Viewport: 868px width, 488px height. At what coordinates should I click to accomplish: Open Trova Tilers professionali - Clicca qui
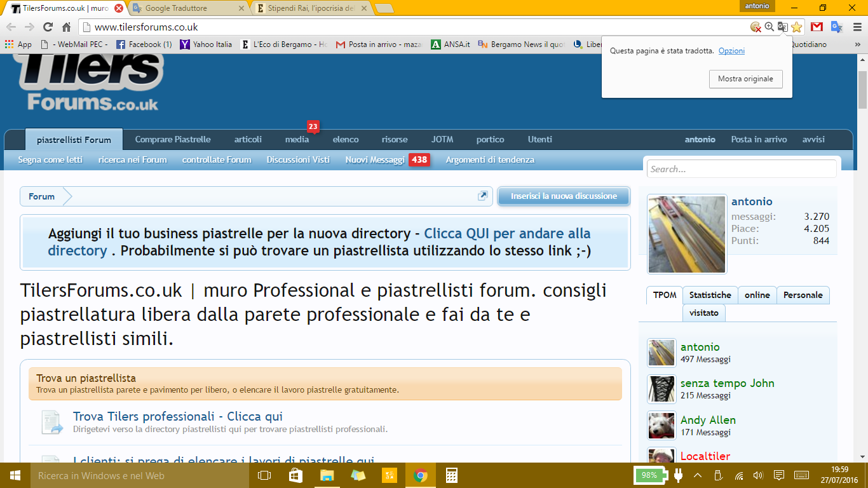[x=178, y=416]
